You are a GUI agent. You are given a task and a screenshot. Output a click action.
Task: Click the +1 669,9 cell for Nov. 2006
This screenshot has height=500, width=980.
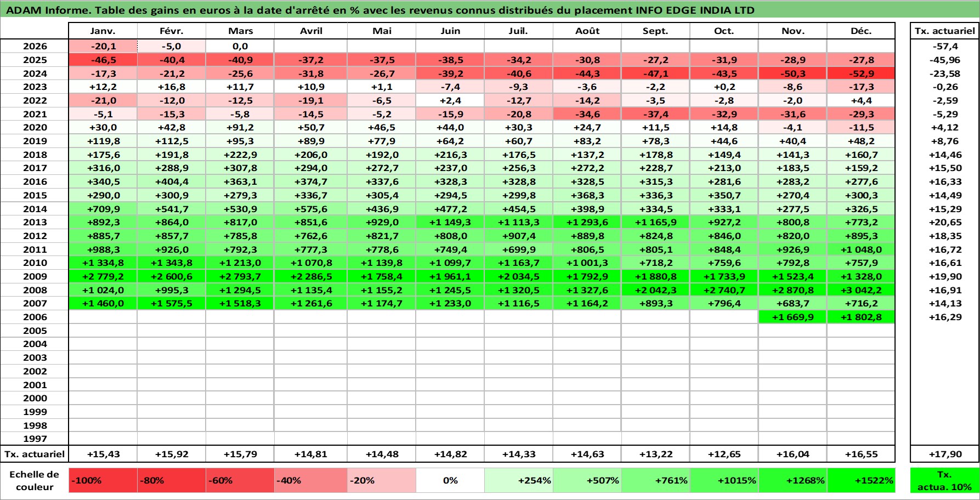click(792, 317)
